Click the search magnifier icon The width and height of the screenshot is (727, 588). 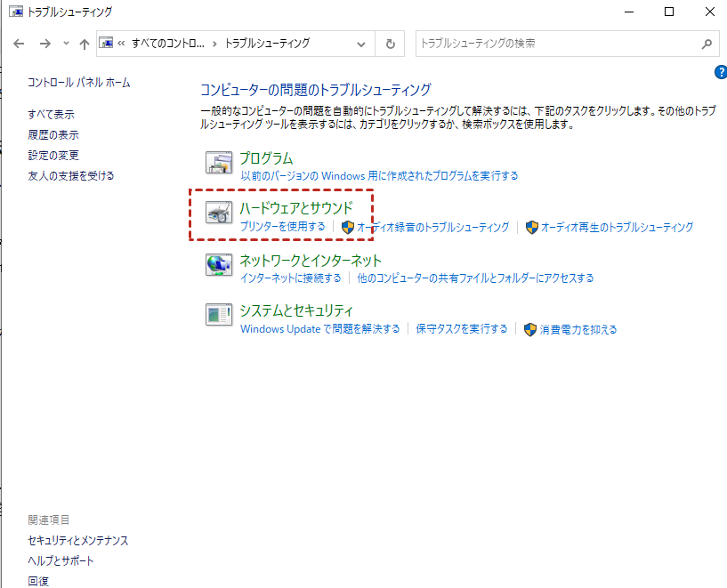click(707, 44)
